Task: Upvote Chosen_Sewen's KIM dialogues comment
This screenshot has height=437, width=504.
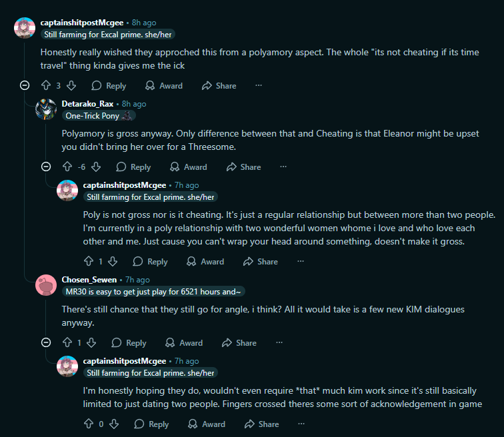Action: click(67, 342)
